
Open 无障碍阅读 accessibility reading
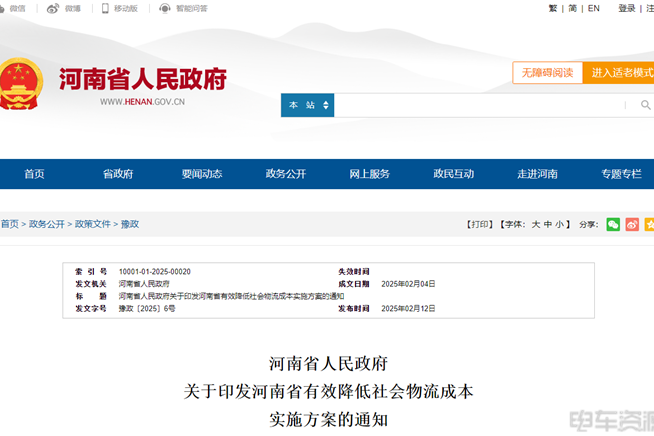tap(547, 73)
